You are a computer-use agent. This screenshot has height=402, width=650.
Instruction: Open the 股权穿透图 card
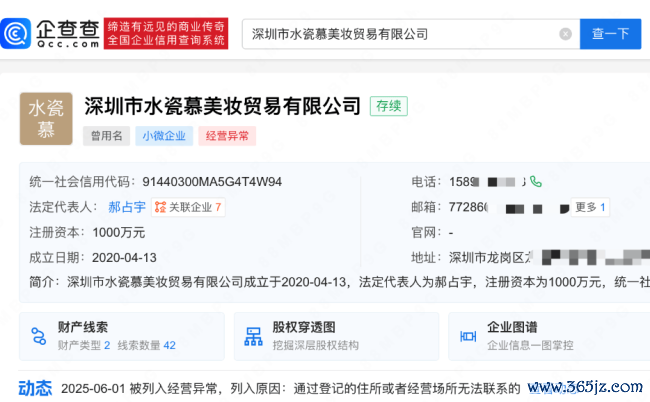coord(336,336)
